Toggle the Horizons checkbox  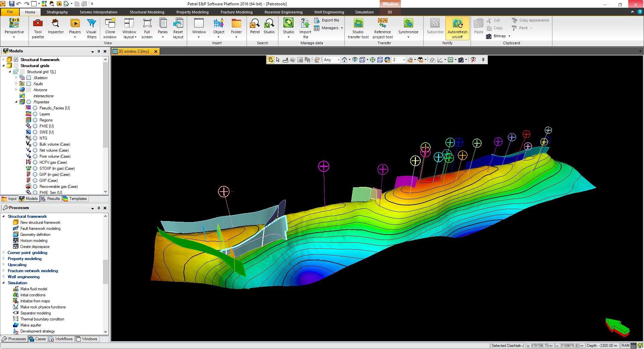(29, 90)
